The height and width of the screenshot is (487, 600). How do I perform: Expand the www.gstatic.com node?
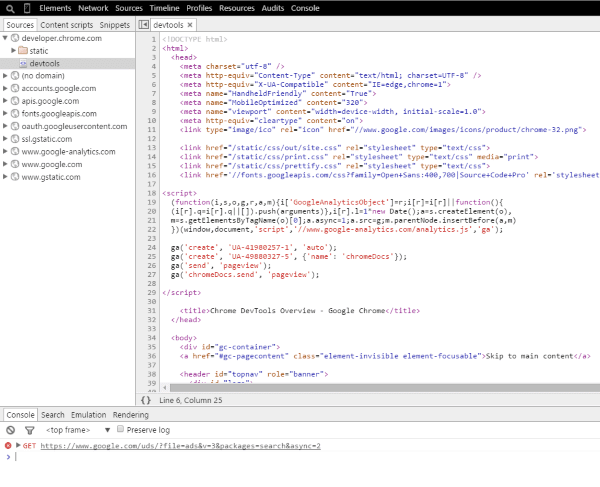[x=5, y=177]
